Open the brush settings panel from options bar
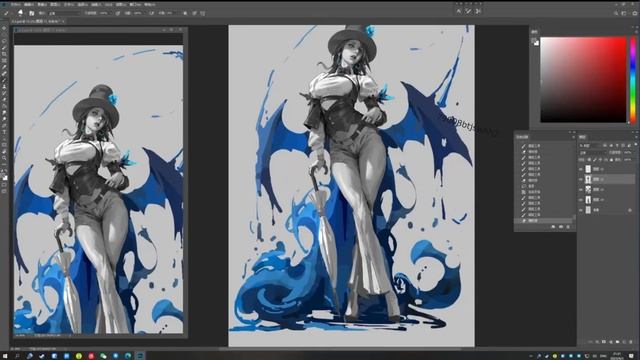Viewport: 640px width, 360px height. [32, 13]
